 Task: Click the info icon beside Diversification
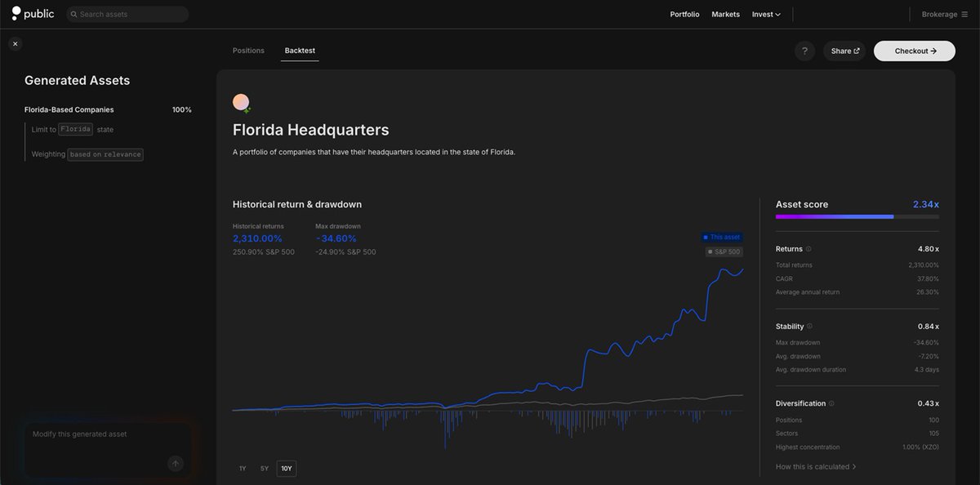831,403
